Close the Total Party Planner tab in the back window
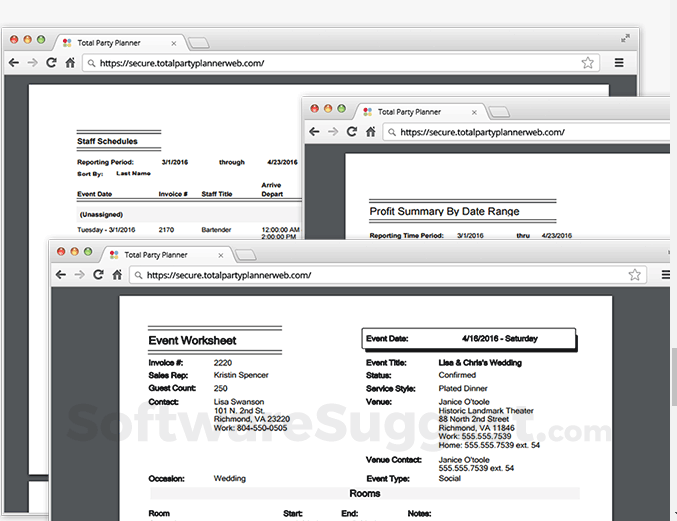Screen dimensions: 677x521 [174, 43]
